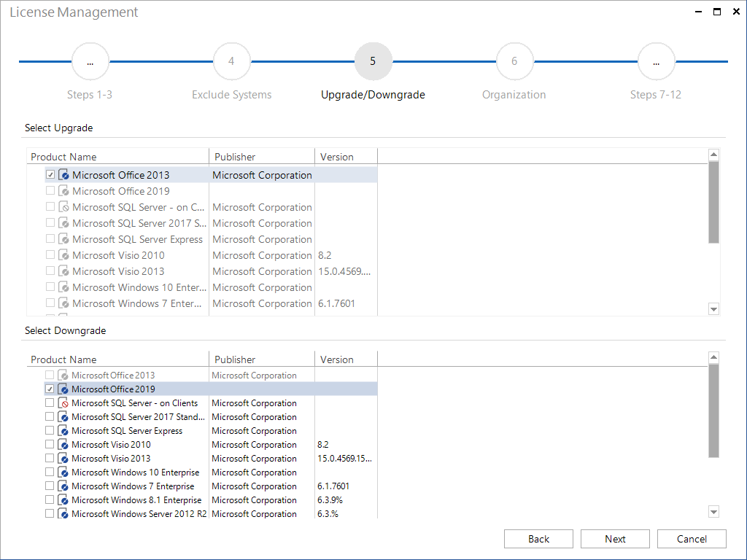747x560 pixels.
Task: Click the Next button
Action: [615, 539]
